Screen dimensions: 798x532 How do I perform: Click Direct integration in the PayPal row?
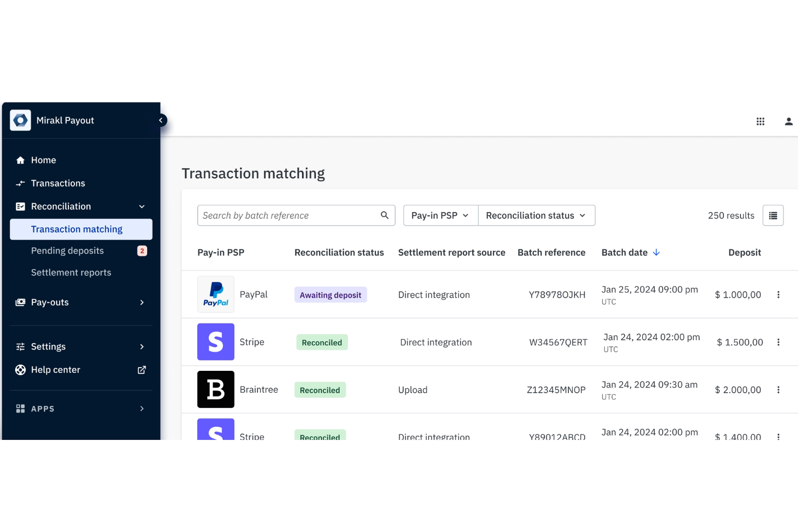coord(434,295)
